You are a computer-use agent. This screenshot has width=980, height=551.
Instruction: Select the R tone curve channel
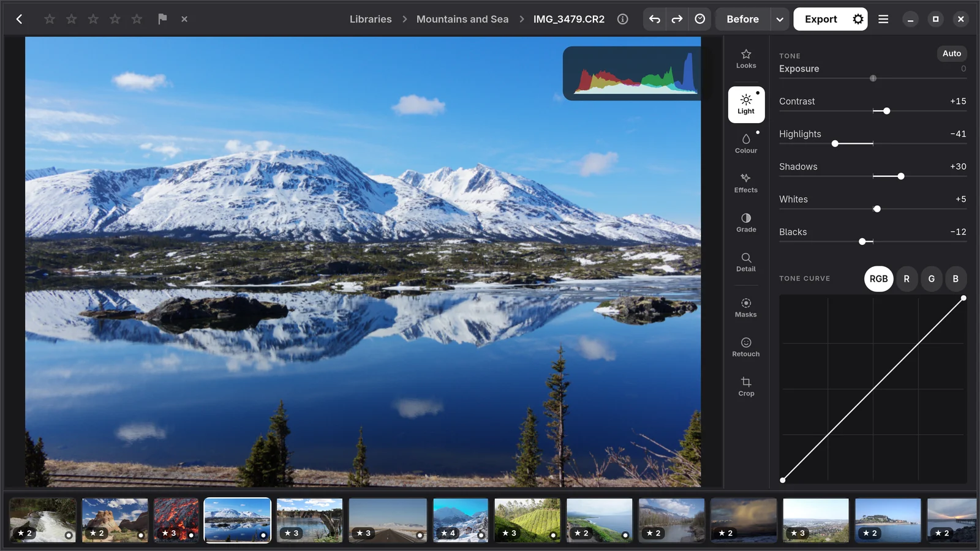coord(907,279)
